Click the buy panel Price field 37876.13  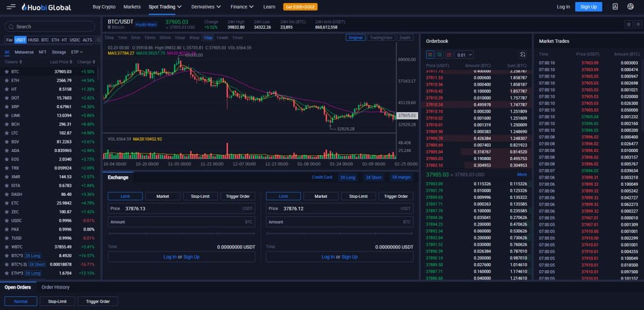pos(181,209)
